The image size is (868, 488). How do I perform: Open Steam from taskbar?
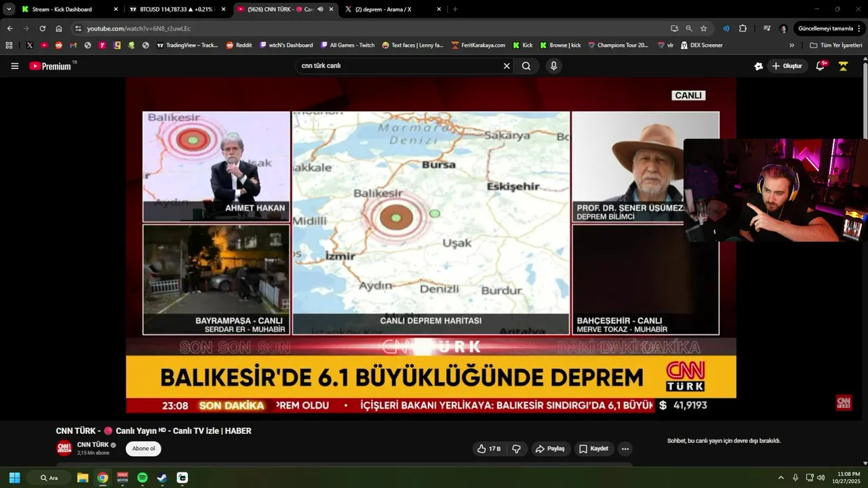162,478
